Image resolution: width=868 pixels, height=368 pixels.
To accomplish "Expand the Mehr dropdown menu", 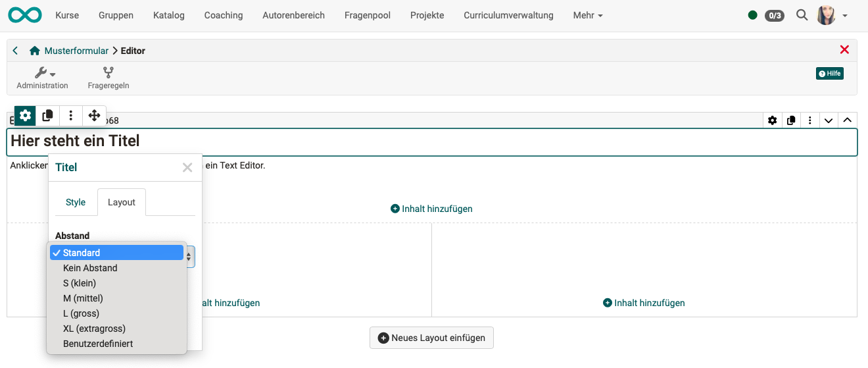I will pyautogui.click(x=588, y=15).
